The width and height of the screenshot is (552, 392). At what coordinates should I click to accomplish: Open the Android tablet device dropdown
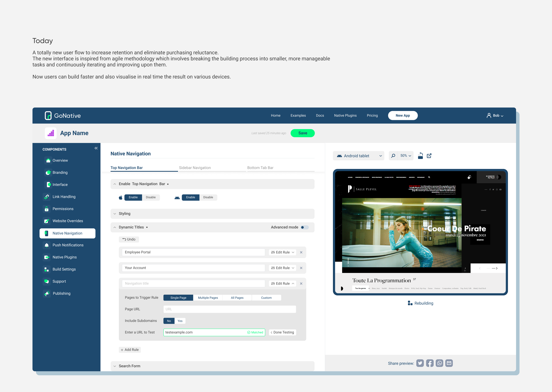(359, 156)
